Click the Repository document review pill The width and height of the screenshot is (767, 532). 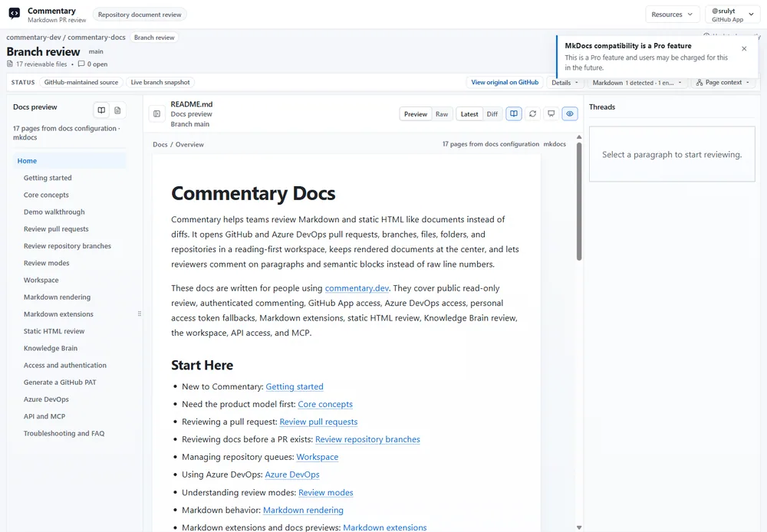[x=140, y=15]
